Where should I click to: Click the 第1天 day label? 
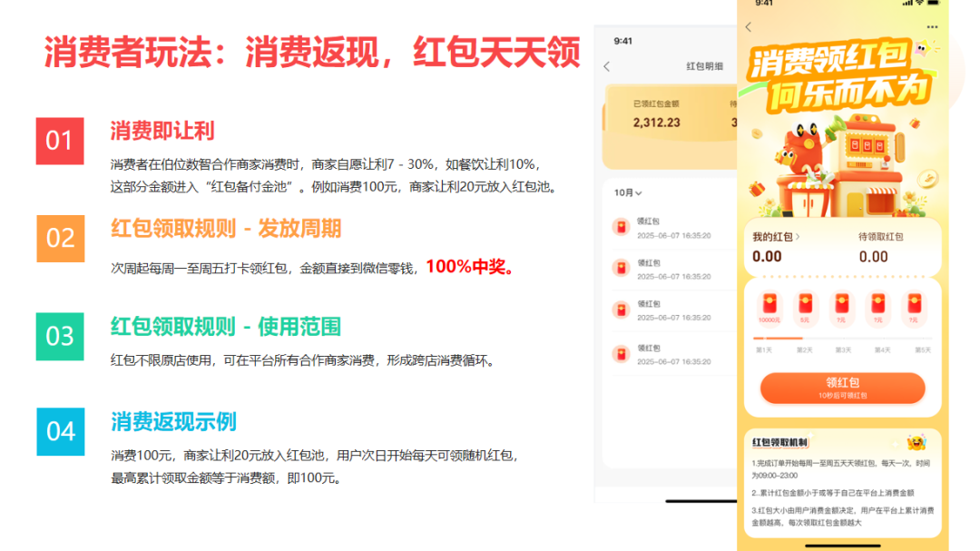764,350
